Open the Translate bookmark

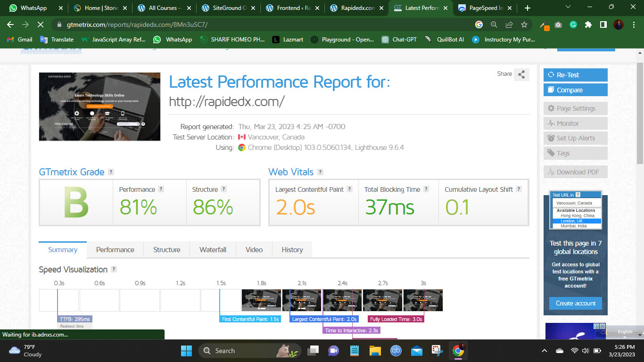[57, 40]
